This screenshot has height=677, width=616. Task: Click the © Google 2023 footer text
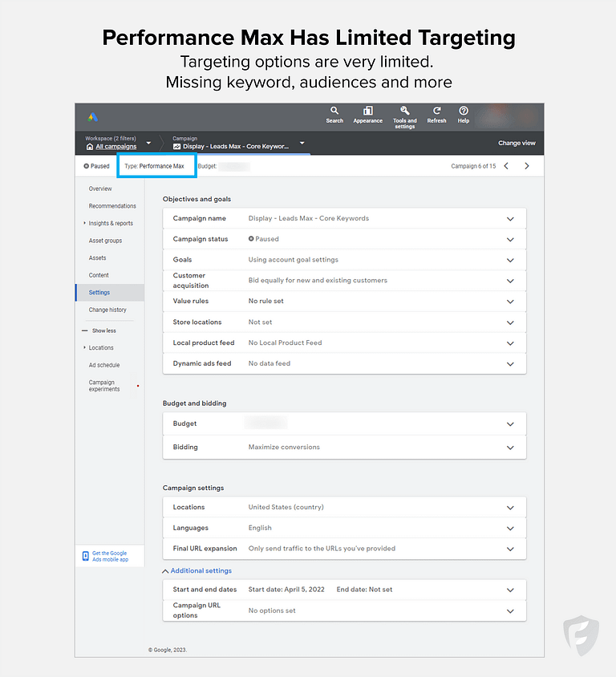168,650
